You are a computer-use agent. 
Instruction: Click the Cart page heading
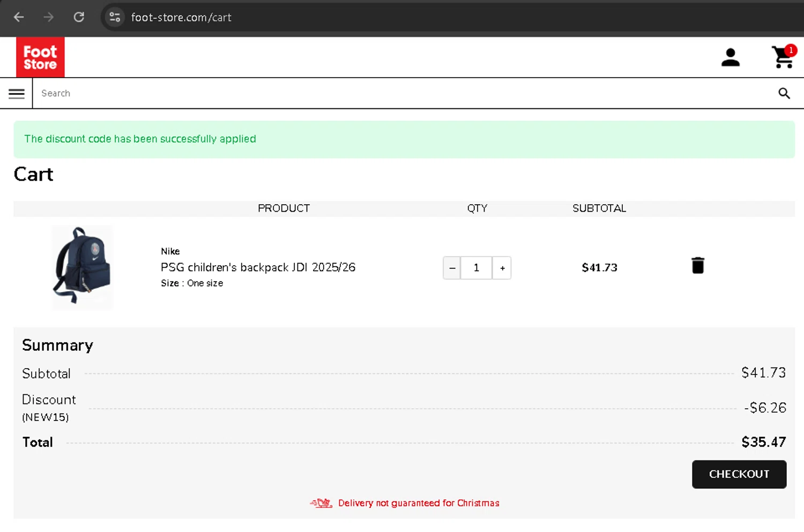[x=33, y=174]
